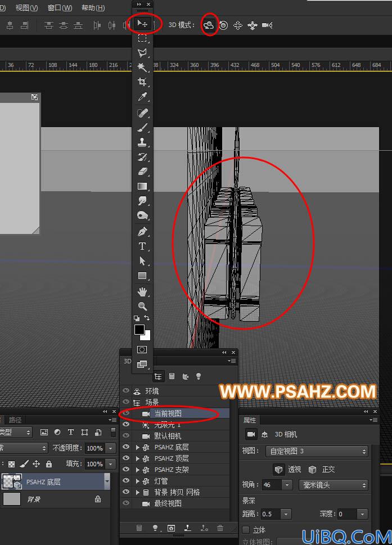Click the 3D slide mode icon
392x545 pixels.
point(253,25)
